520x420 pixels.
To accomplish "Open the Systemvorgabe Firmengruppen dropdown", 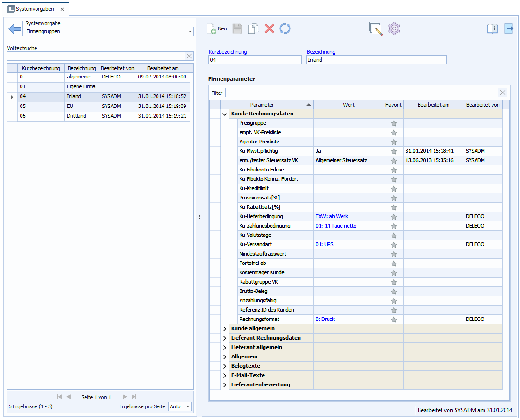I will coord(190,32).
